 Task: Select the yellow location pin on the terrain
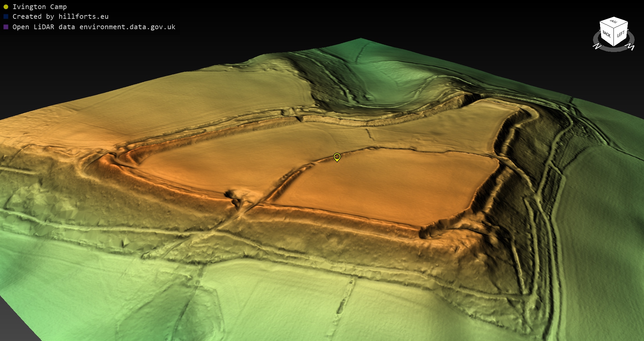click(337, 157)
